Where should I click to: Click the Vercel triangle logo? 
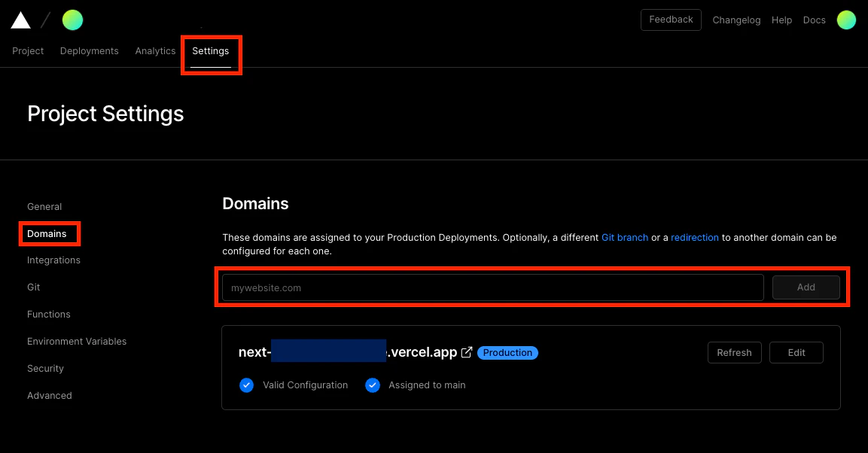click(x=20, y=20)
